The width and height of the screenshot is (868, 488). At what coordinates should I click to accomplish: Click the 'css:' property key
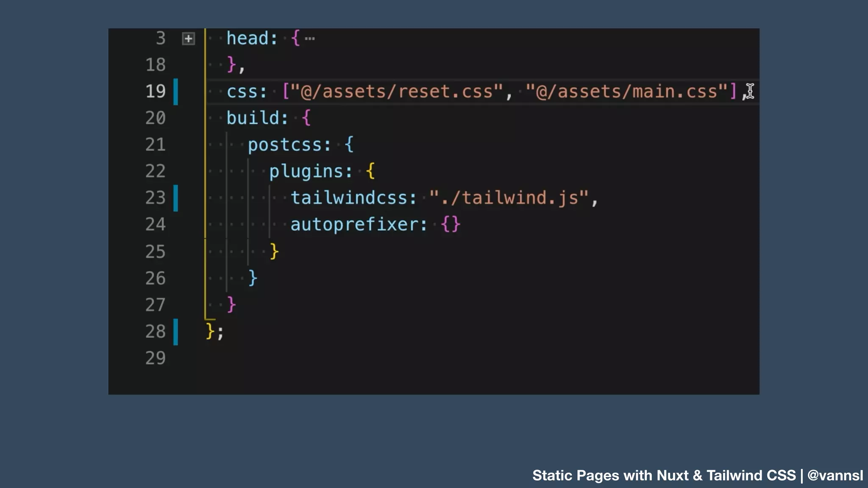coord(247,92)
